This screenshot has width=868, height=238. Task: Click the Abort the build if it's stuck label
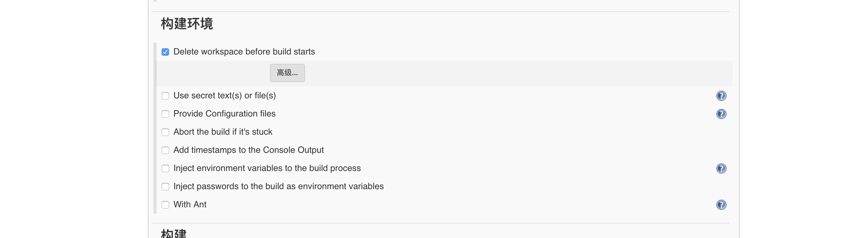[x=223, y=132]
